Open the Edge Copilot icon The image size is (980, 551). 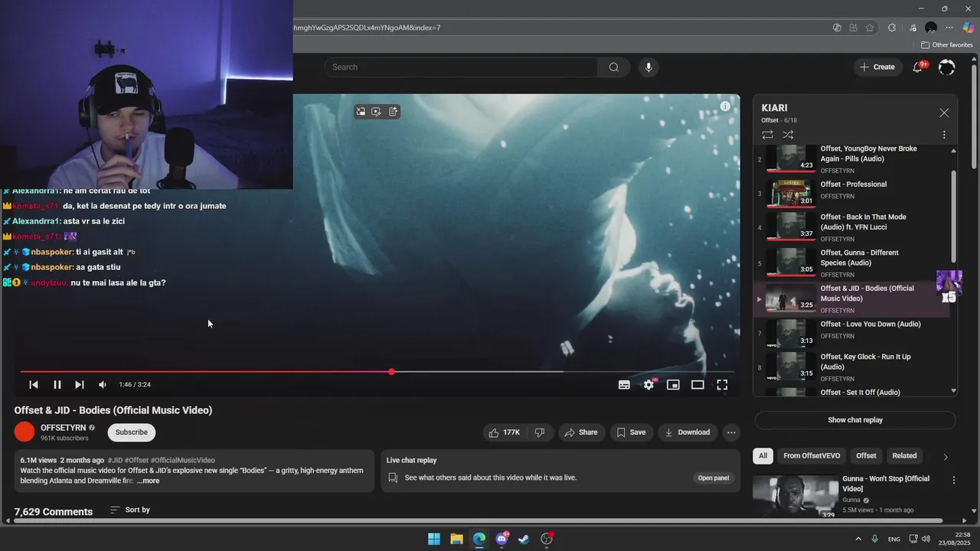tap(969, 28)
